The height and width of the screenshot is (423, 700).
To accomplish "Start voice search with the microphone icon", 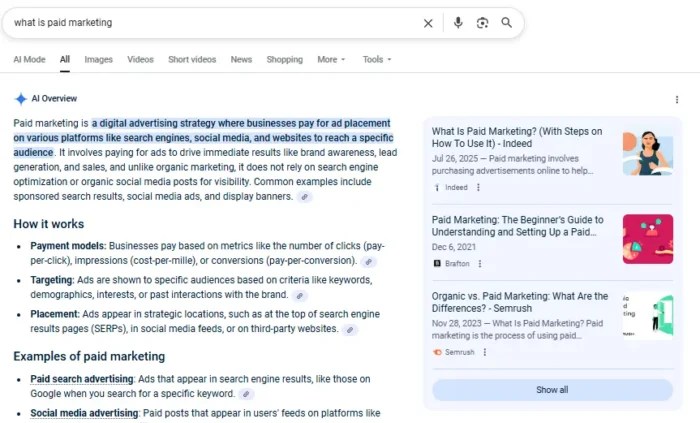I will click(x=458, y=23).
